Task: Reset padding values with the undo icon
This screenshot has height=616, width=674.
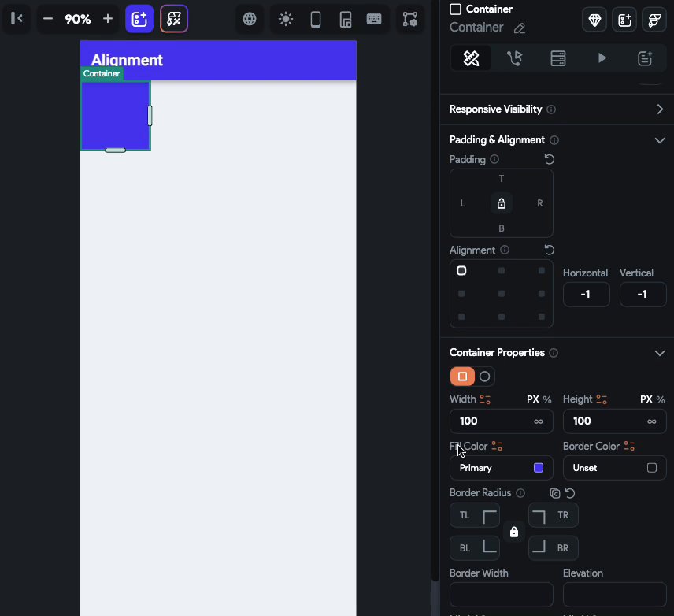Action: click(x=550, y=160)
